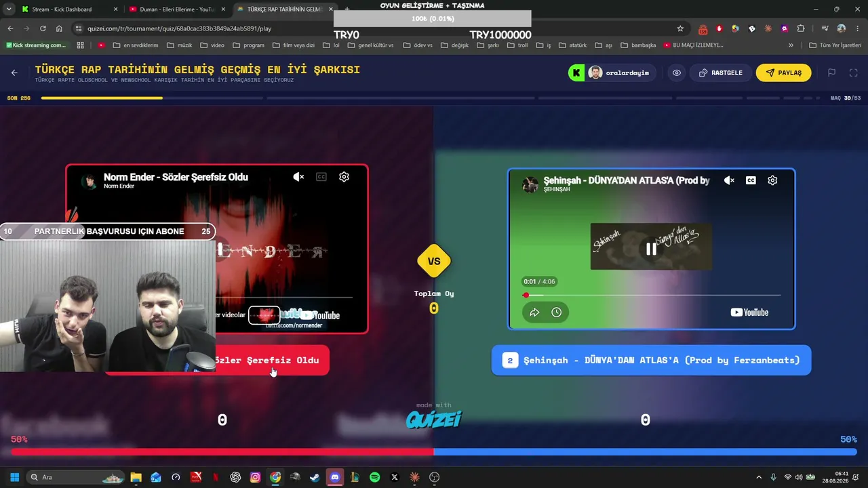Open the browser tab search dropdown
The height and width of the screenshot is (488, 868).
point(8,9)
